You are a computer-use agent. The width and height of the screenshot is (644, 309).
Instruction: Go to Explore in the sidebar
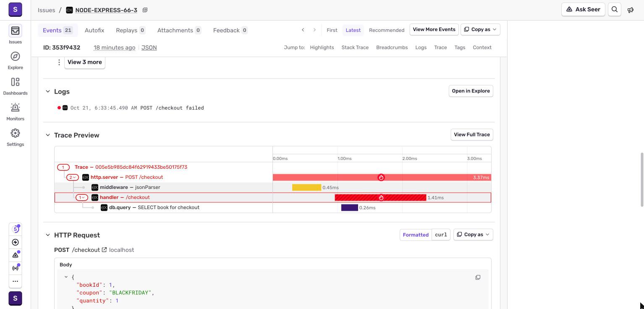coord(15,60)
